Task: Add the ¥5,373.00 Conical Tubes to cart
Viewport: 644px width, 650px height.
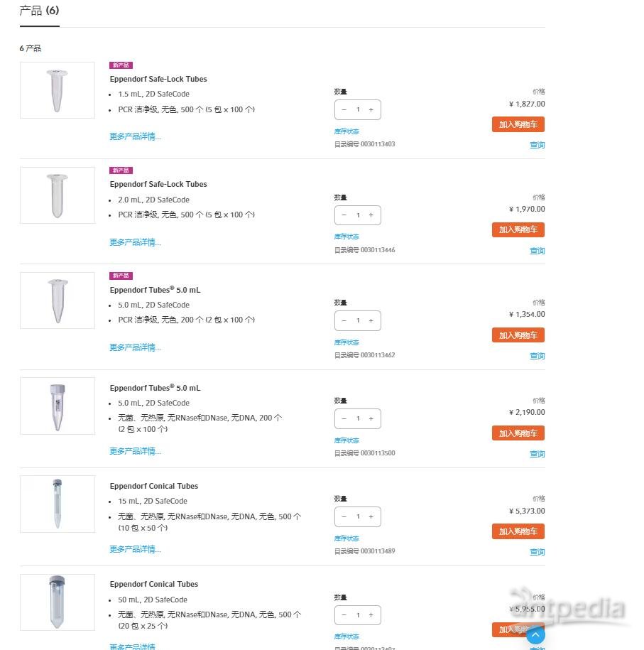Action: [x=518, y=531]
